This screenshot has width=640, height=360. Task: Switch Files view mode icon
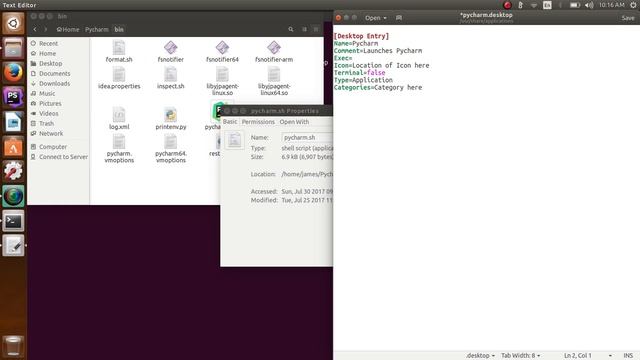[304, 29]
